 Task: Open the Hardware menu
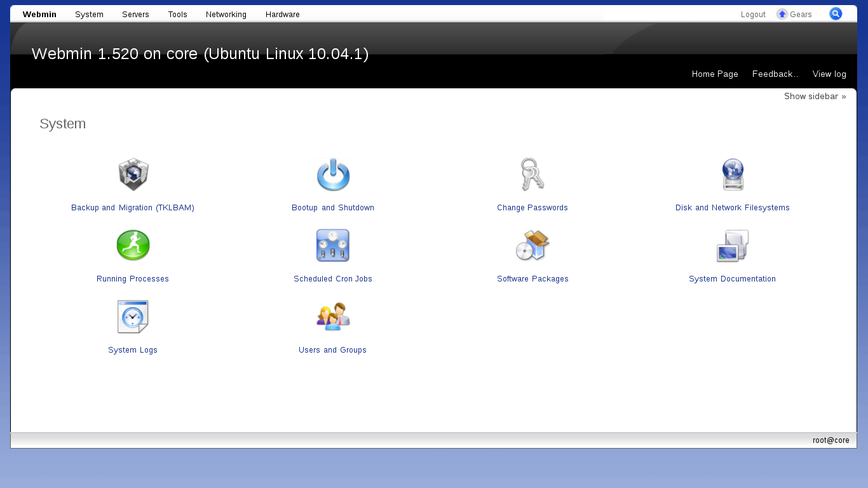[283, 15]
